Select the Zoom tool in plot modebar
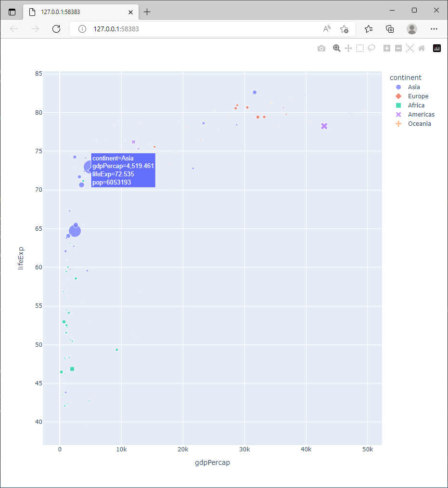 click(x=337, y=48)
